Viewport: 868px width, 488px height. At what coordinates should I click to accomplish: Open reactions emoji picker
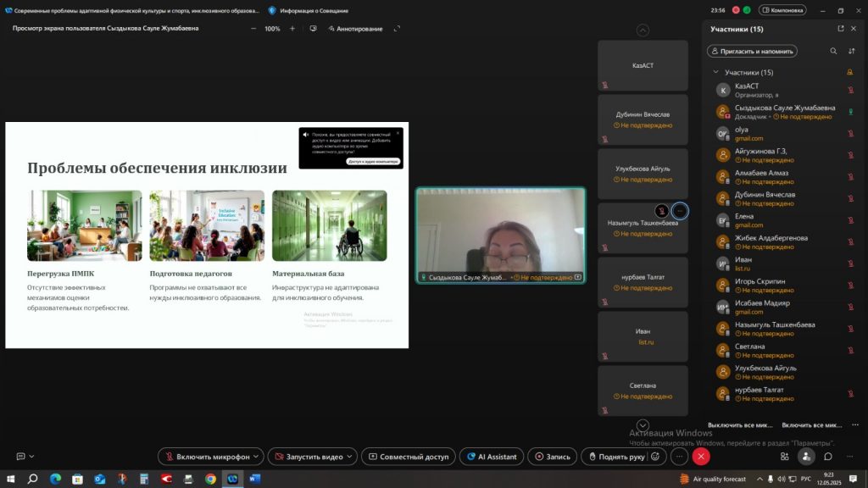[x=655, y=457]
